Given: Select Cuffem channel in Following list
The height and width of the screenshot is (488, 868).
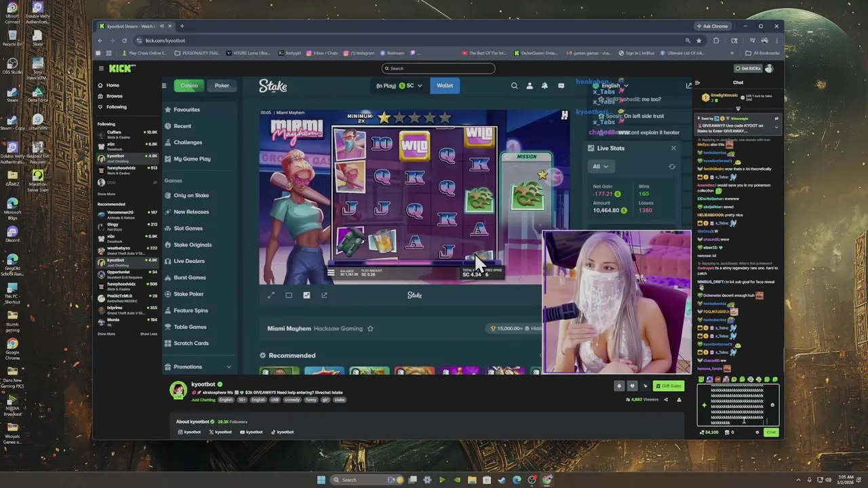Looking at the screenshot, I should (x=127, y=134).
